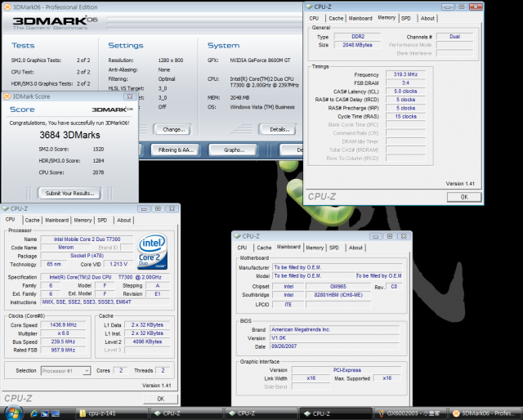Click chipset value GM965
The height and width of the screenshot is (420, 523).
[338, 287]
